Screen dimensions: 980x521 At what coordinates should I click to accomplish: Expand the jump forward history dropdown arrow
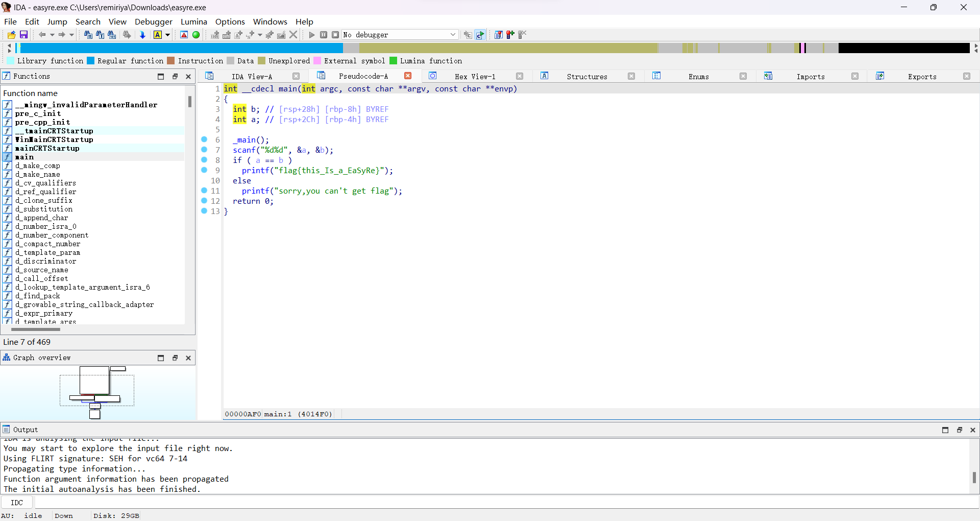point(71,35)
